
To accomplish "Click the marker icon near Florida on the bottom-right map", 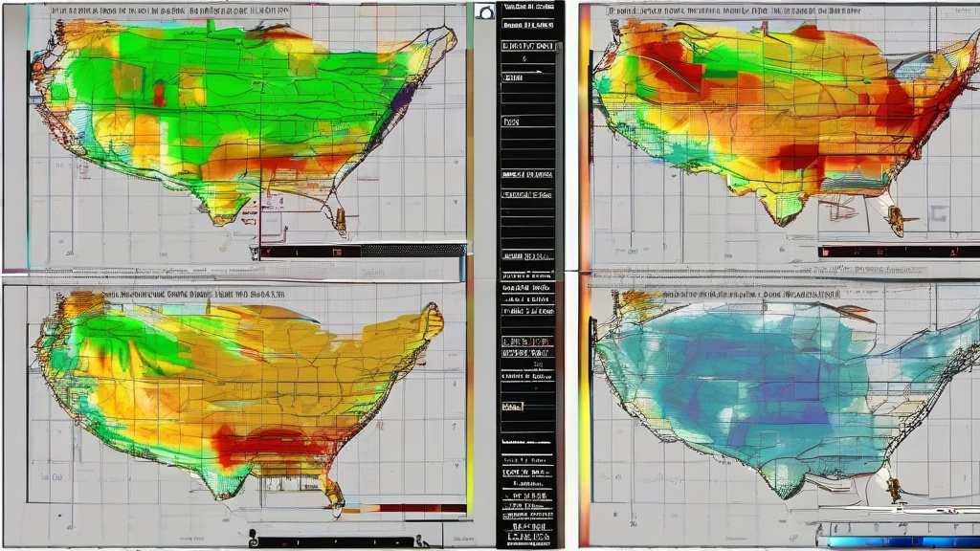I will (x=894, y=490).
